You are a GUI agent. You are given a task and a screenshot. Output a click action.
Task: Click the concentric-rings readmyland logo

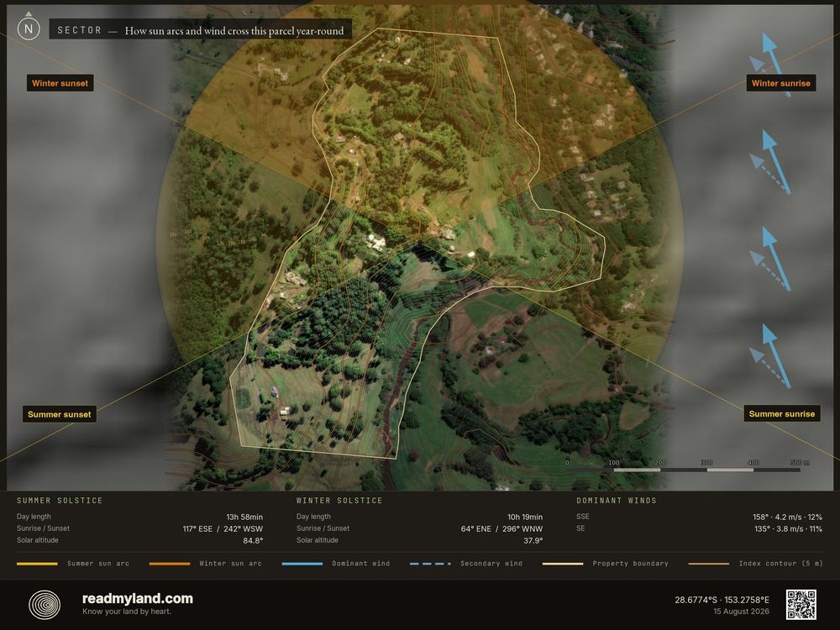coord(45,606)
